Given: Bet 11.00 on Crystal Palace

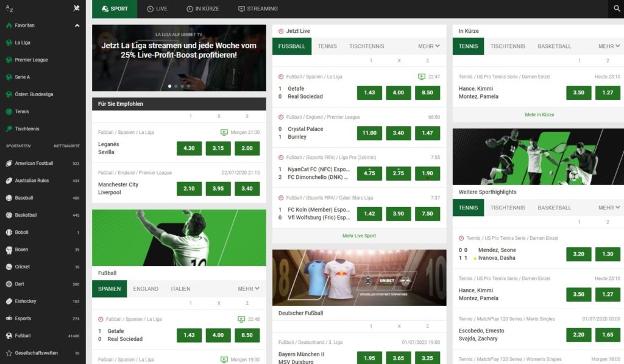Looking at the screenshot, I should pos(369,133).
